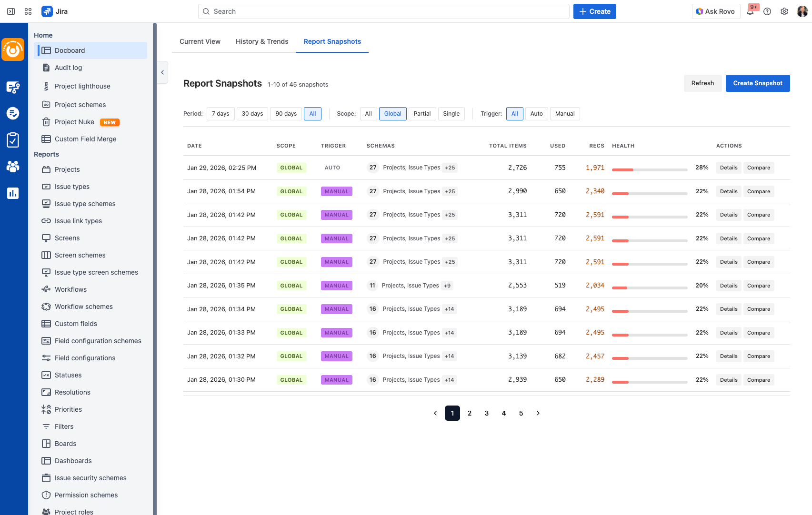Toggle the Partial scope filter
The height and width of the screenshot is (515, 812).
pyautogui.click(x=422, y=114)
